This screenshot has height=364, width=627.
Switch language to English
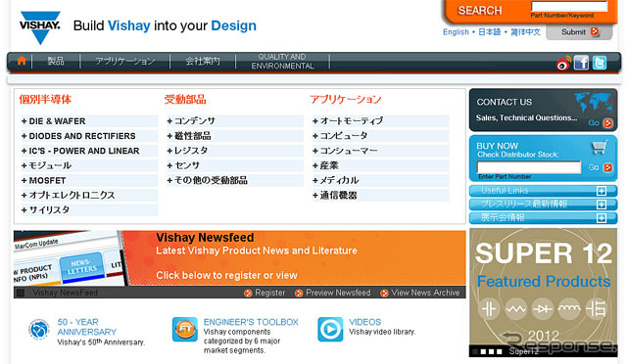[456, 32]
